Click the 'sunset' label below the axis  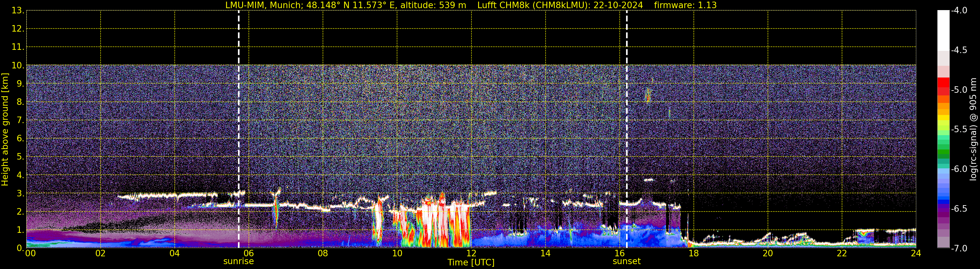[x=626, y=262]
